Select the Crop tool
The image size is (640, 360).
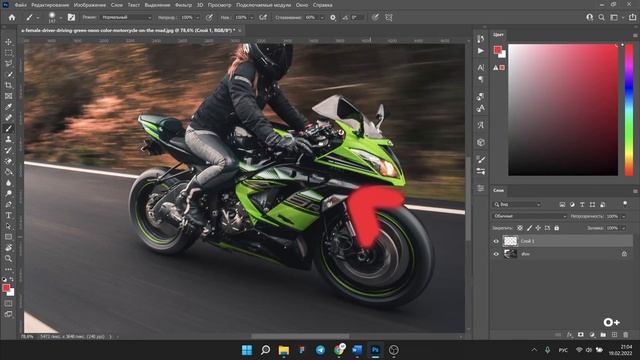click(8, 85)
